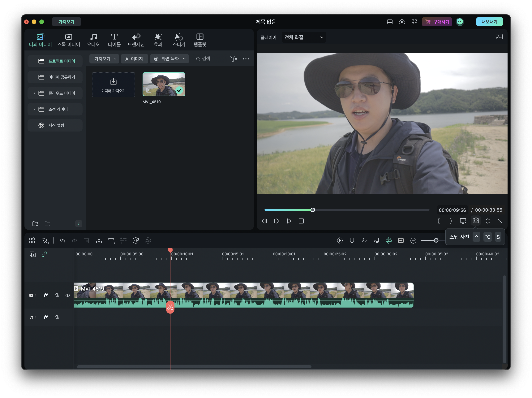Click the snapshot camera icon

[x=475, y=221]
